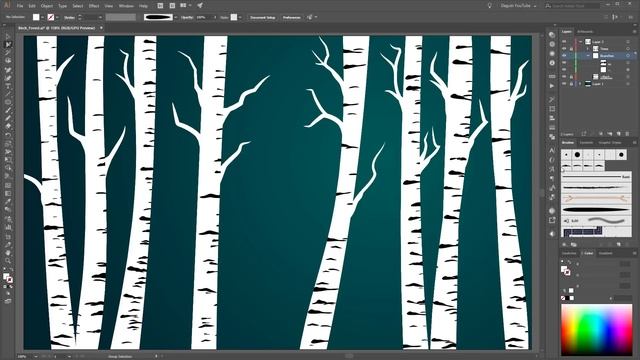The image size is (640, 360).
Task: Select the Rotate tool
Action: 8,135
